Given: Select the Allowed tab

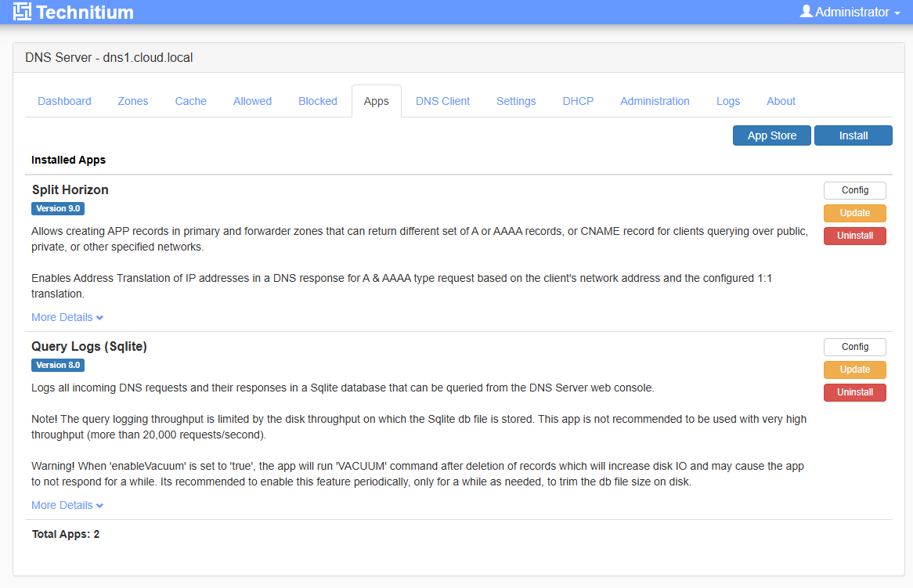Looking at the screenshot, I should pos(252,101).
